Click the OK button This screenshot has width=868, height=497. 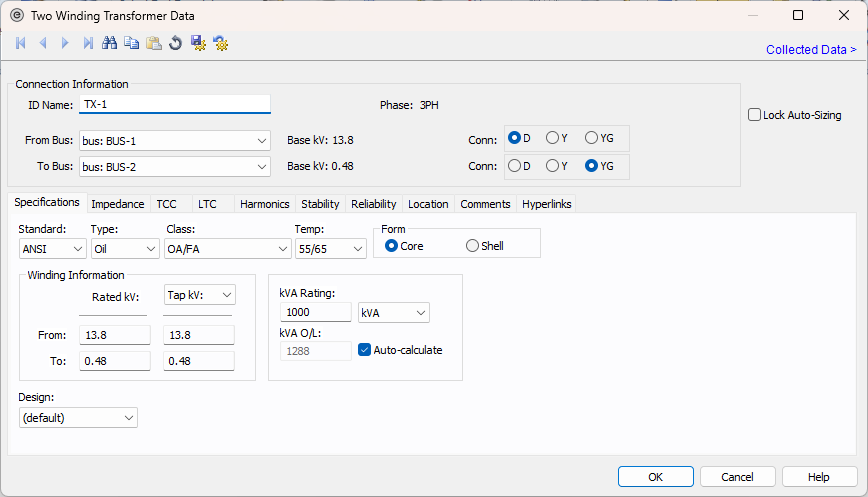tap(655, 477)
